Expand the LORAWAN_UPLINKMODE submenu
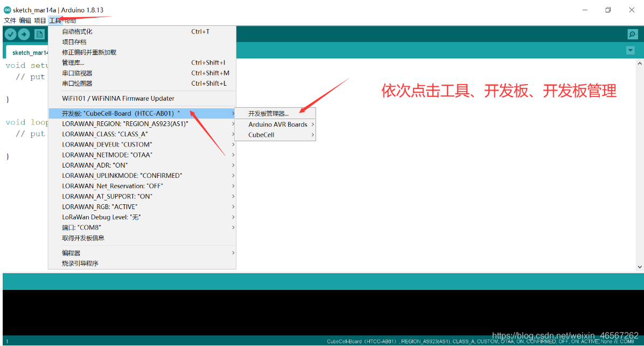The height and width of the screenshot is (346, 644). tap(142, 176)
